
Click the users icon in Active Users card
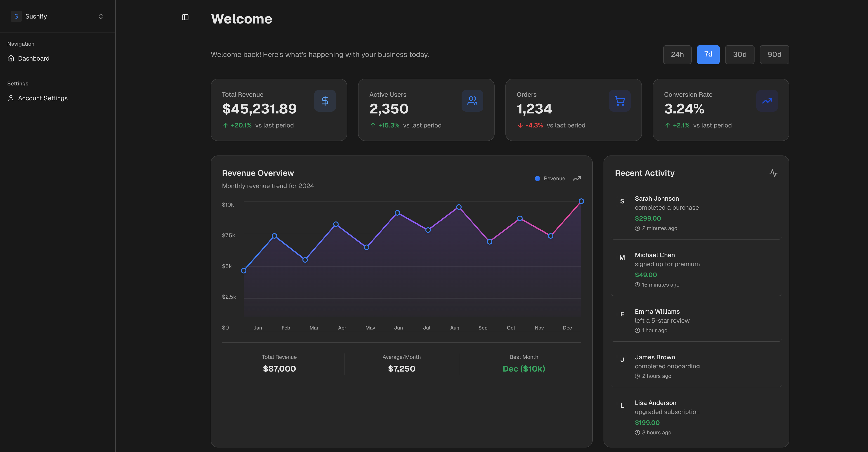(x=472, y=101)
